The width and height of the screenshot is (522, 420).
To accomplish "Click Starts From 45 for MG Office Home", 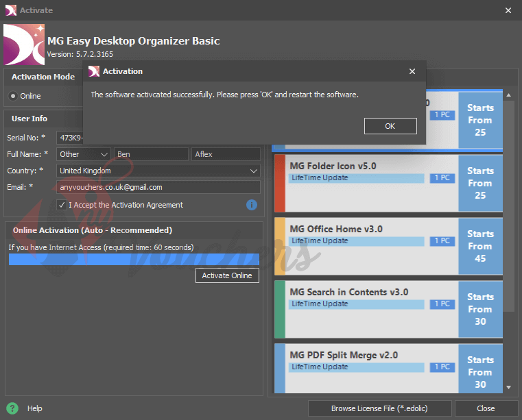I will (480, 247).
